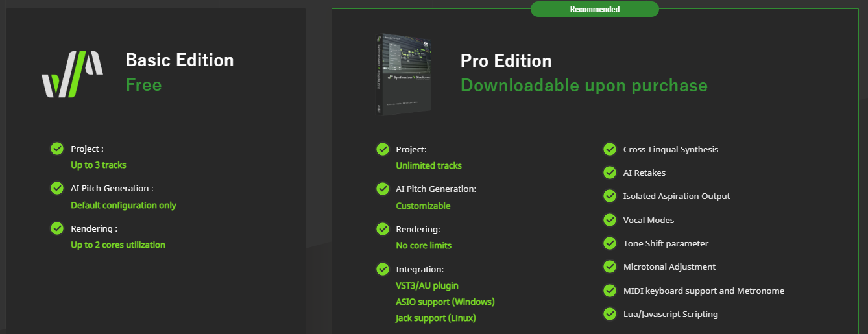Click the Microtonal Adjustment checkmark icon

[610, 267]
